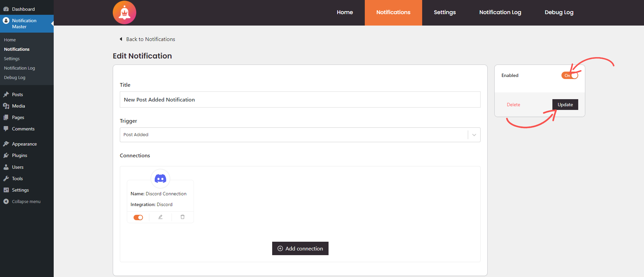Screen dimensions: 644x277
Task: Edit the Discord connection with pencil icon
Action: click(x=160, y=217)
